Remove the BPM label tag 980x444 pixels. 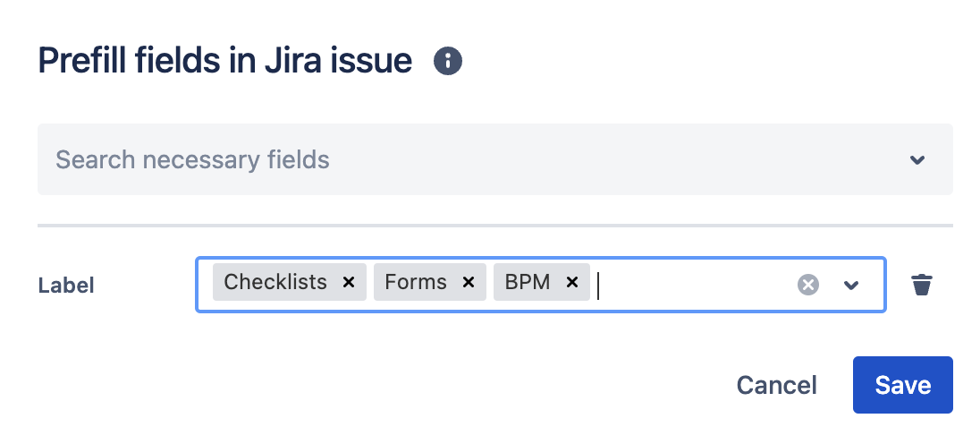572,283
